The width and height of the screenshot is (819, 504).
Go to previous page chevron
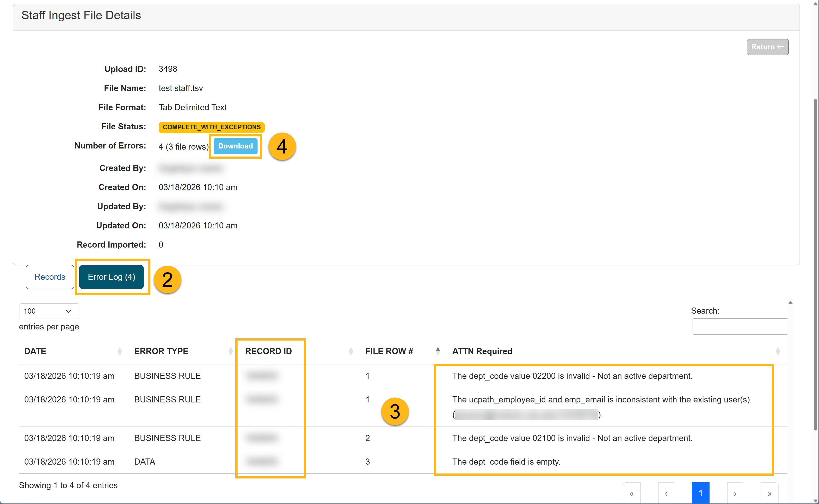tap(666, 493)
